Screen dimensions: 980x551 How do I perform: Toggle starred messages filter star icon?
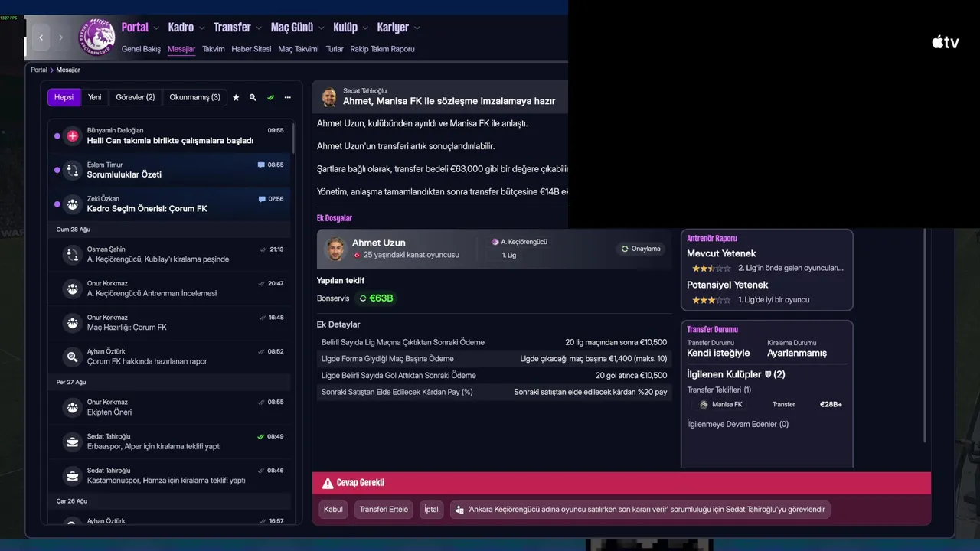pyautogui.click(x=236, y=97)
